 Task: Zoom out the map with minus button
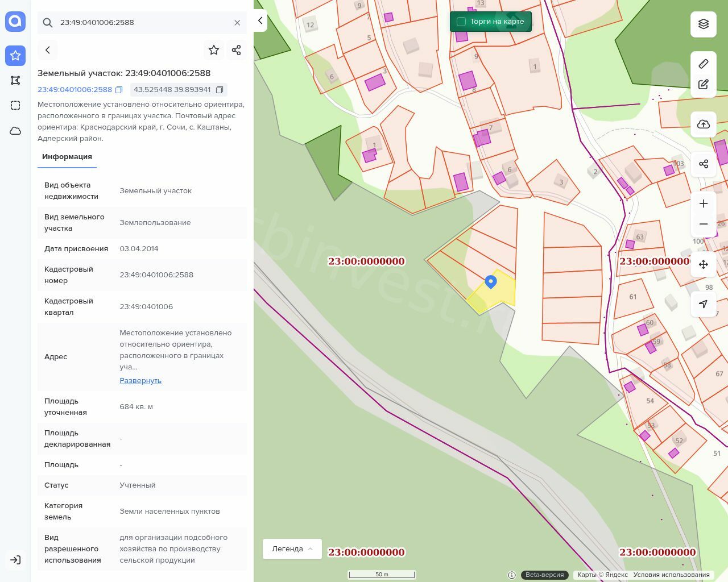point(704,224)
